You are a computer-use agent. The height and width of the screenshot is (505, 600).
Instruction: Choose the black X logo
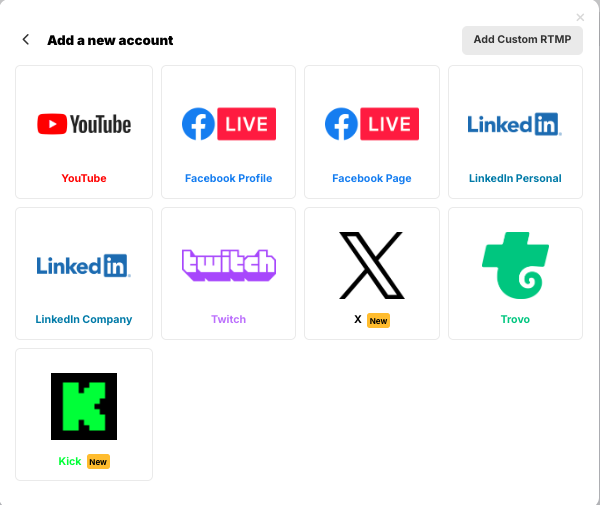[372, 265]
